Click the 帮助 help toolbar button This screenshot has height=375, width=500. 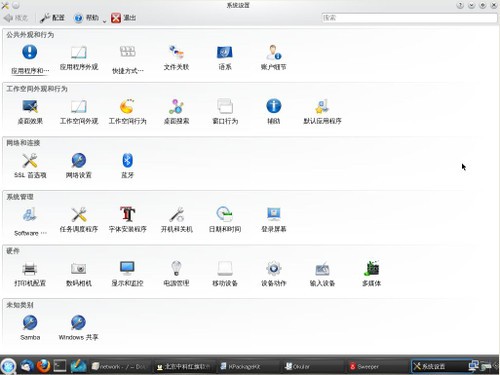click(87, 18)
